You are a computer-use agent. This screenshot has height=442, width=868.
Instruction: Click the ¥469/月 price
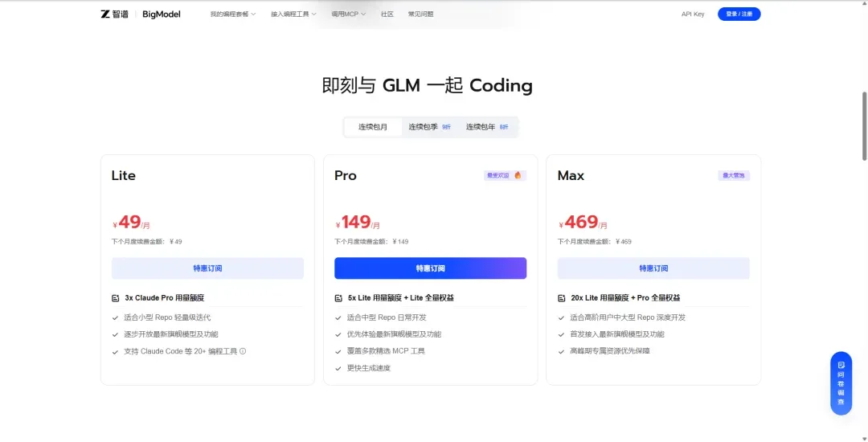pyautogui.click(x=583, y=223)
